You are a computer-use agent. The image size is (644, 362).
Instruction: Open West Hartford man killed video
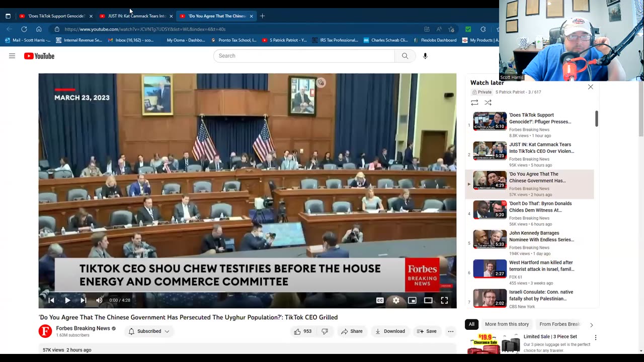coord(530,273)
